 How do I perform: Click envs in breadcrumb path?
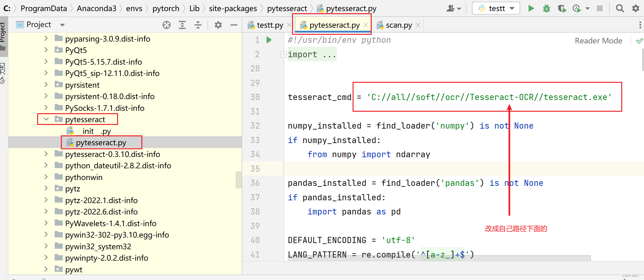pyautogui.click(x=134, y=8)
